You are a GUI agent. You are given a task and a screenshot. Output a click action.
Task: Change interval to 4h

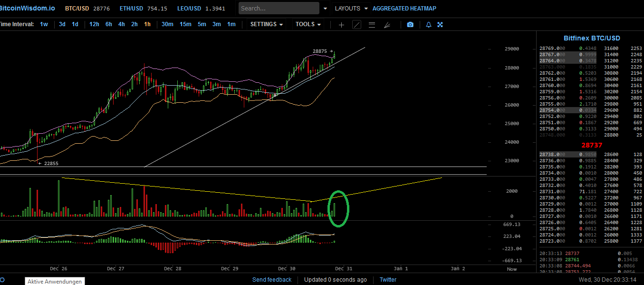point(122,24)
